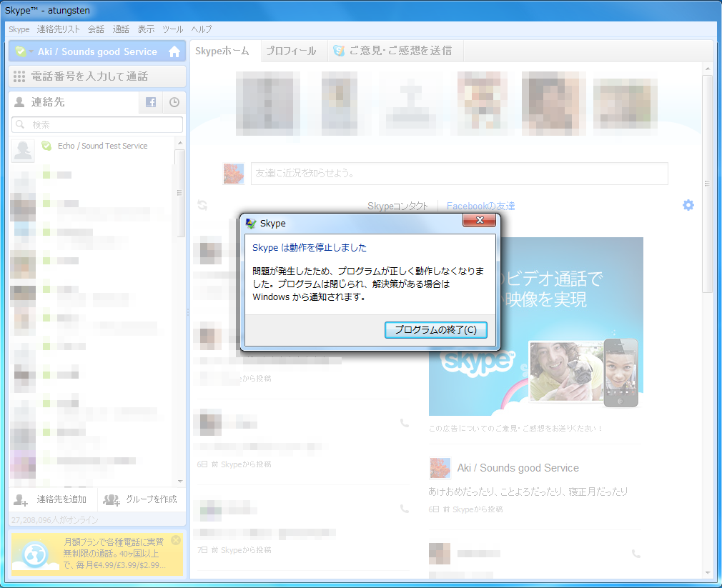This screenshot has height=588, width=722.
Task: Close the monthly plan promotion banner
Action: click(x=176, y=540)
